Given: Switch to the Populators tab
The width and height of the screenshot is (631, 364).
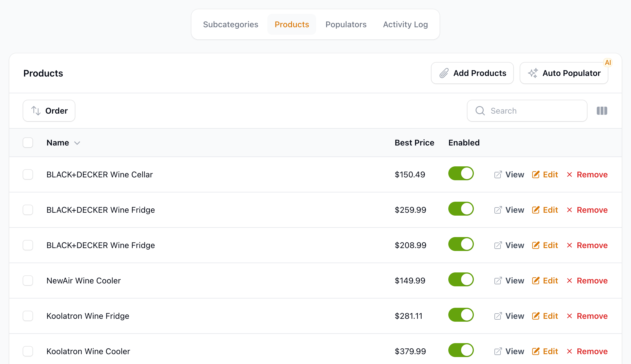Looking at the screenshot, I should 346,24.
